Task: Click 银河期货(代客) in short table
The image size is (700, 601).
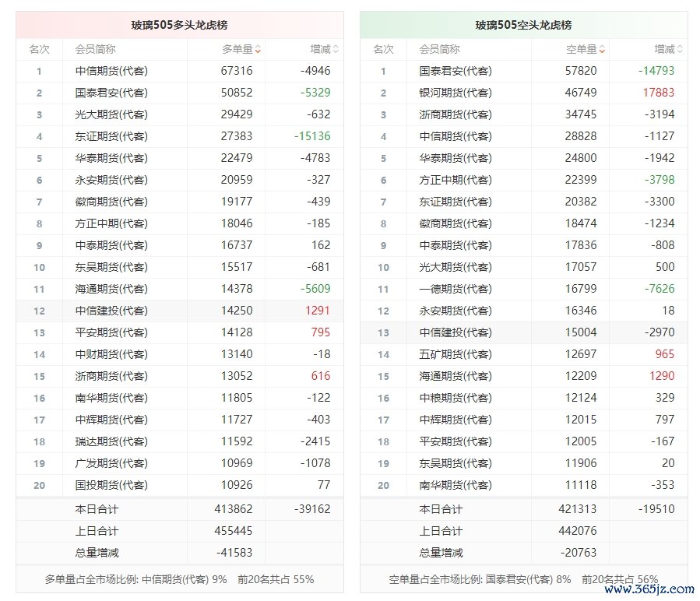Action: (x=456, y=93)
